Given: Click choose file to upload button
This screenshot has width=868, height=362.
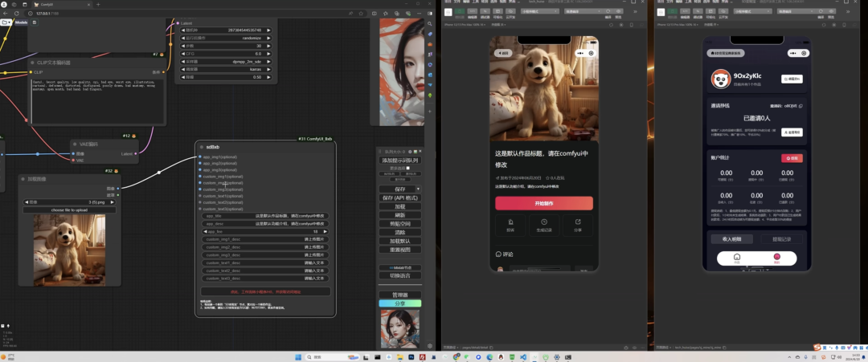Looking at the screenshot, I should point(69,210).
